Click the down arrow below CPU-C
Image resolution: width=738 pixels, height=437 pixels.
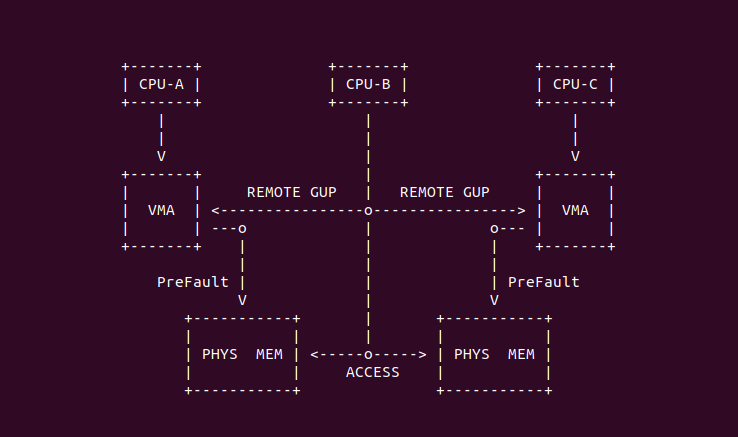point(575,156)
